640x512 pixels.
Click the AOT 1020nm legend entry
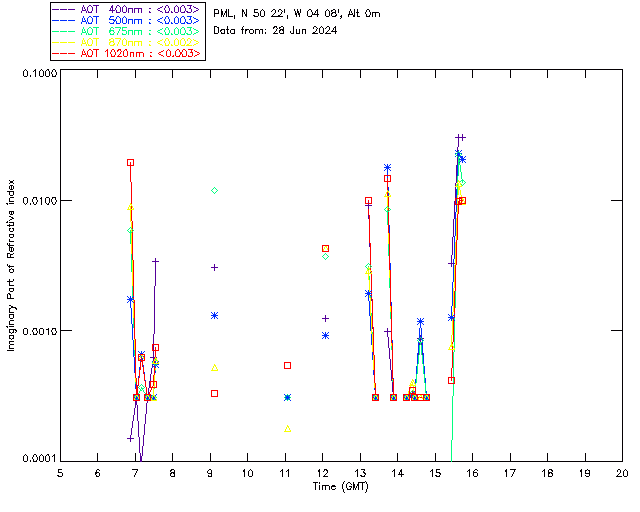point(127,53)
